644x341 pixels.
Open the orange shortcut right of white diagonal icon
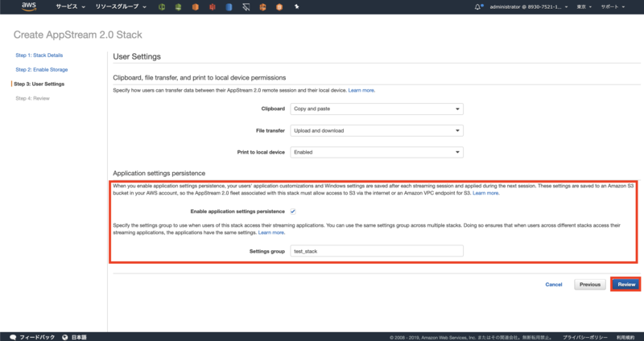[x=262, y=7]
